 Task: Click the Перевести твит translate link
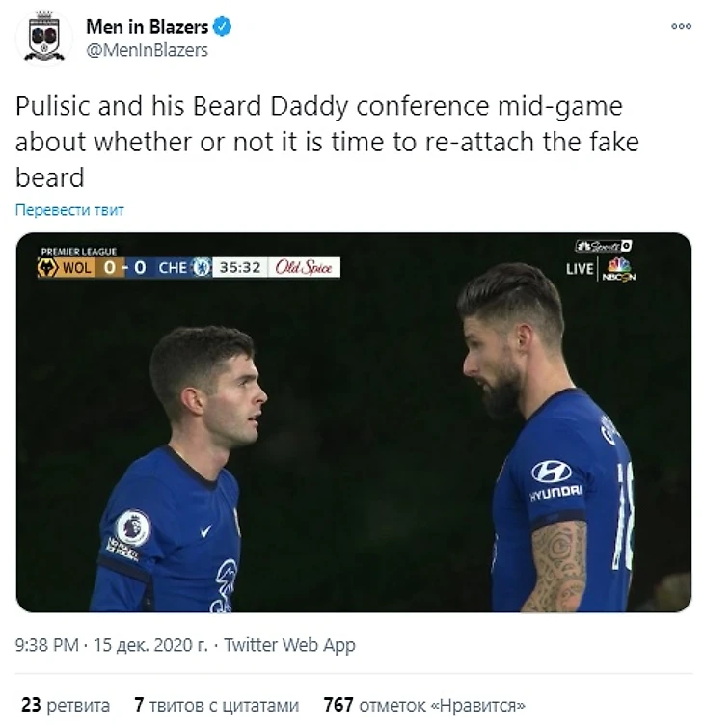click(x=69, y=210)
